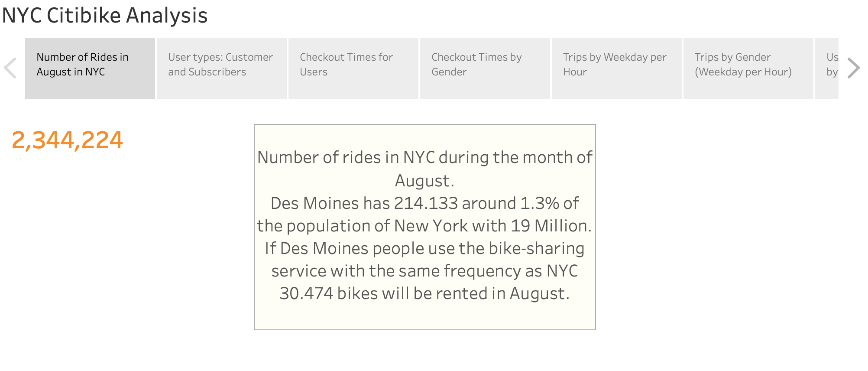This screenshot has height=371, width=868.
Task: Click the right scroll arrow to see more tabs
Action: pos(854,68)
